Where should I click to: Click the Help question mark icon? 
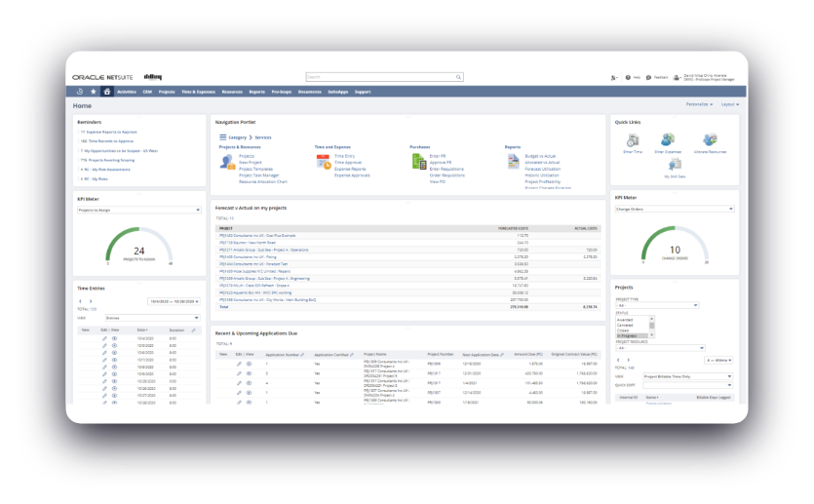pos(629,76)
